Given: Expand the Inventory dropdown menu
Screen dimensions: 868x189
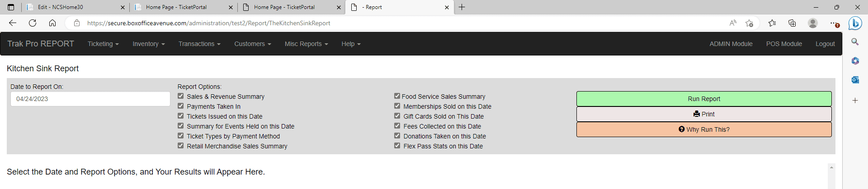Looking at the screenshot, I should (148, 44).
